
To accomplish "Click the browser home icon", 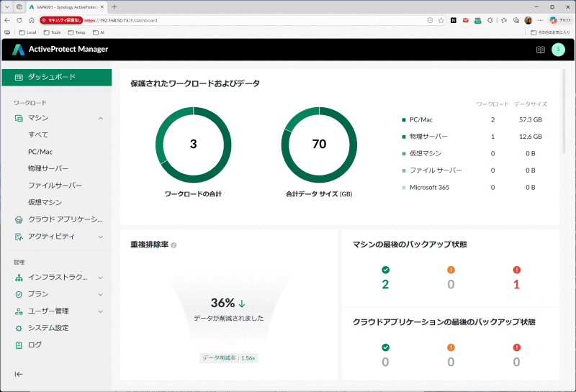I will coord(32,21).
